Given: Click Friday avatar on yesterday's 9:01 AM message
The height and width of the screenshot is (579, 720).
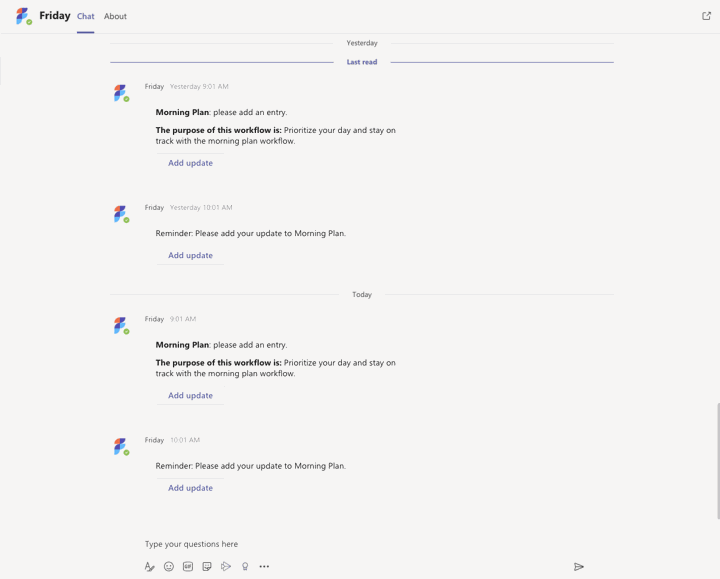Looking at the screenshot, I should 121,93.
